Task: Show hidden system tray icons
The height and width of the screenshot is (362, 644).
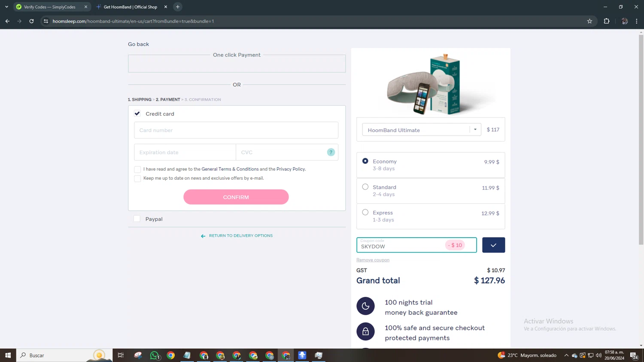Action: (x=566, y=355)
